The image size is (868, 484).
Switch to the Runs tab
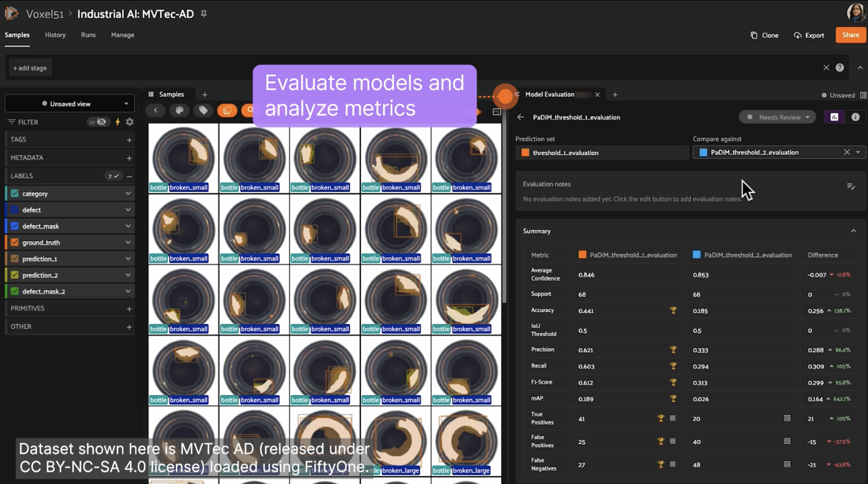88,35
